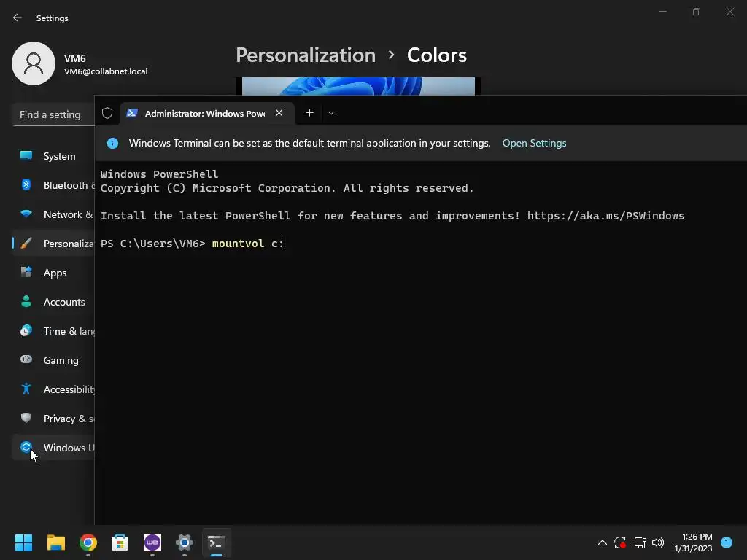The image size is (747, 560).
Task: Open File Explorer from the taskbar
Action: click(55, 542)
